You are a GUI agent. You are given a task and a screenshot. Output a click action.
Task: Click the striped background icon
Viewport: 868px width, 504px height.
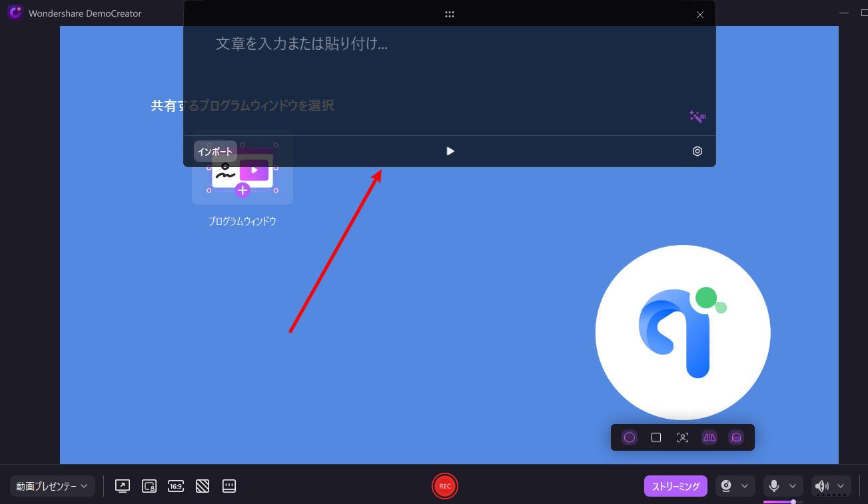[203, 486]
